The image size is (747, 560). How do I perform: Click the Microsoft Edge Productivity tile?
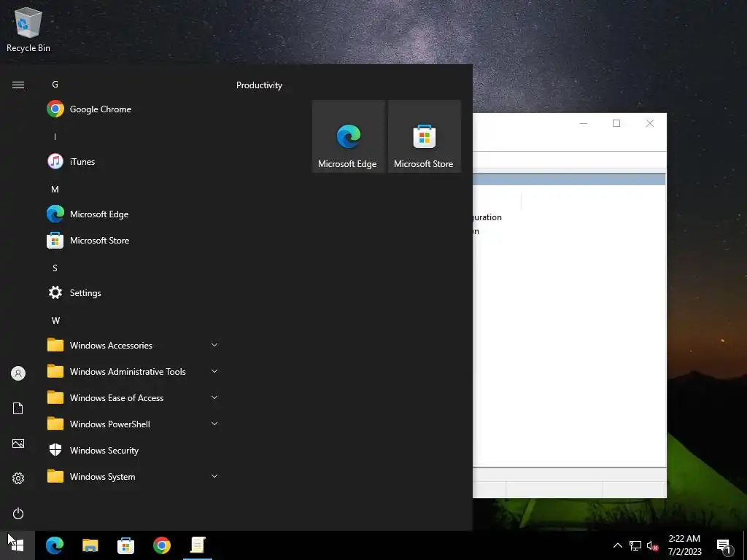click(348, 136)
